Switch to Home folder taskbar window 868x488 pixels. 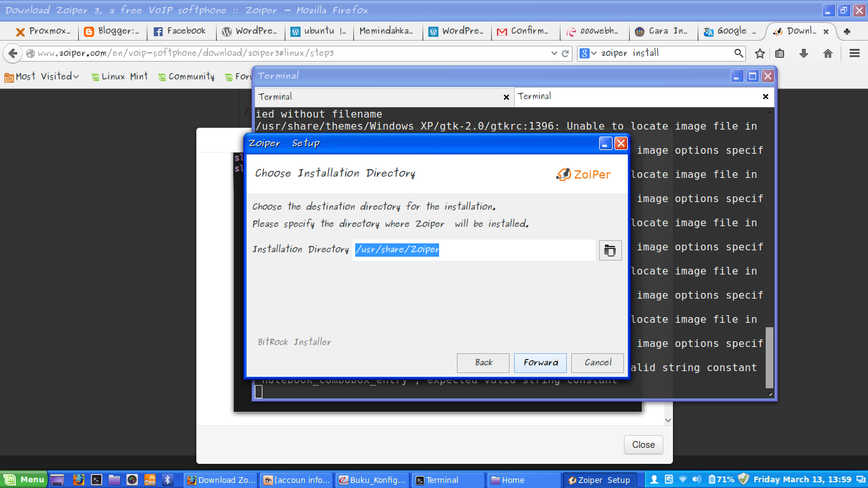524,480
